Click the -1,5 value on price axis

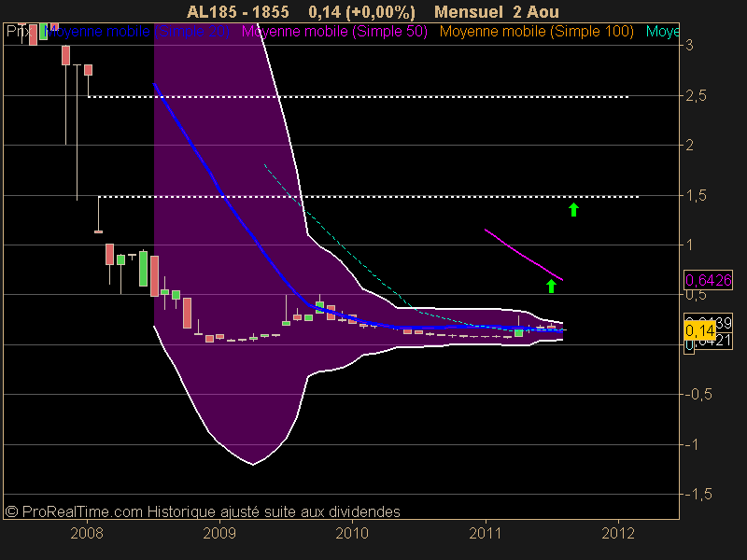pyautogui.click(x=698, y=495)
